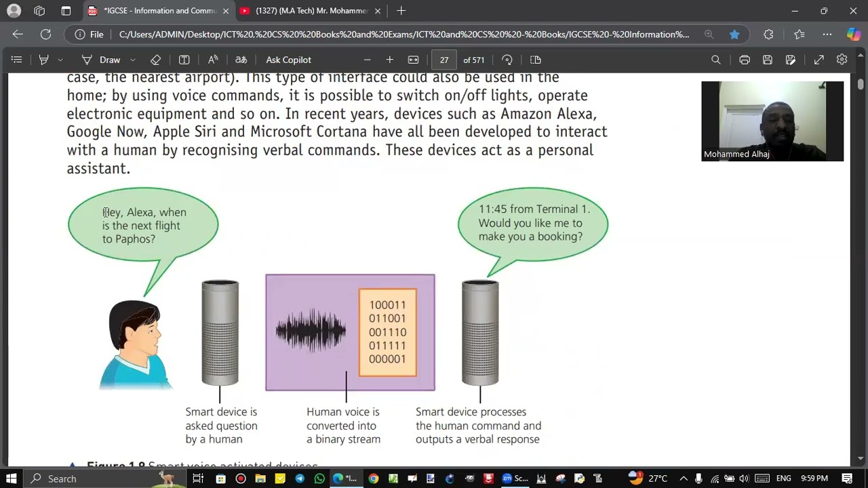Refresh the current browser page
This screenshot has width=868, height=488.
click(45, 34)
